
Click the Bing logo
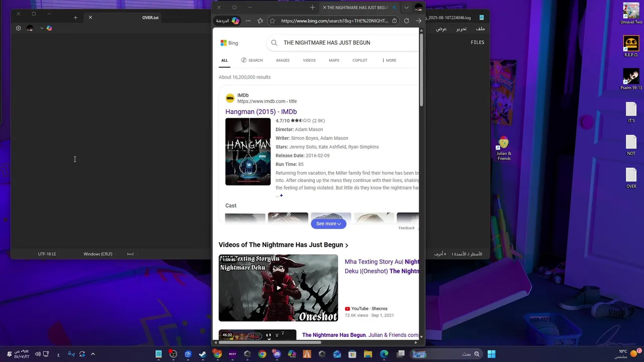pos(229,43)
